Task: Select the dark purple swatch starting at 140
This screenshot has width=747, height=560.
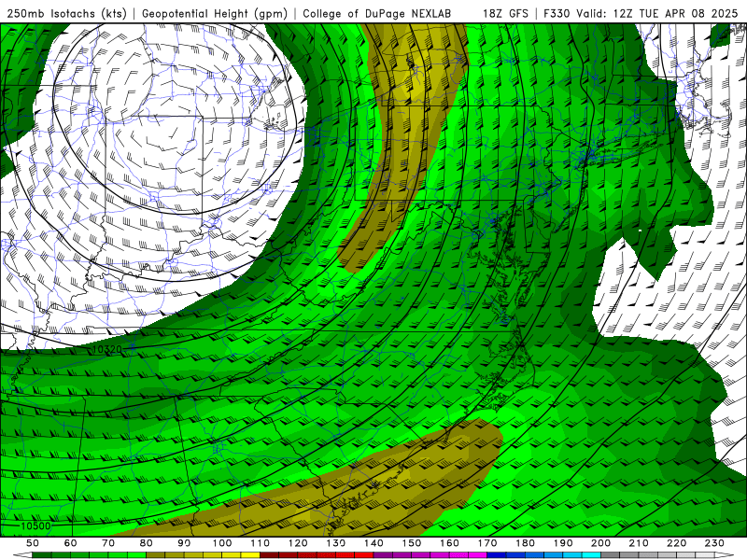Action: [x=383, y=555]
